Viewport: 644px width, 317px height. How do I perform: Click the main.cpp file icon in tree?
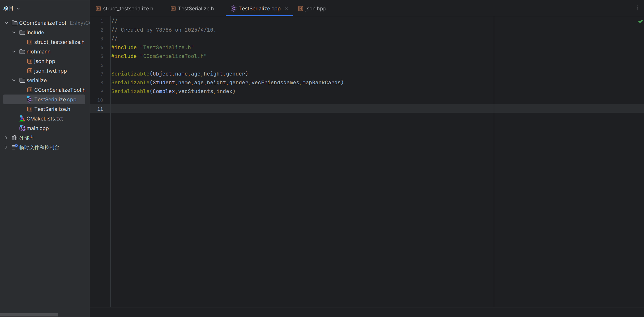click(22, 128)
